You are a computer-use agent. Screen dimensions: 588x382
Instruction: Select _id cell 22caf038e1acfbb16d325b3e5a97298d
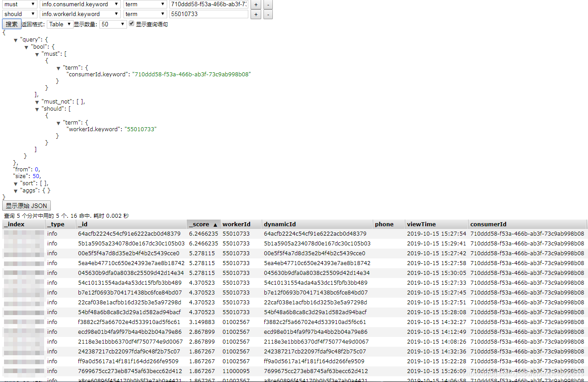130,302
